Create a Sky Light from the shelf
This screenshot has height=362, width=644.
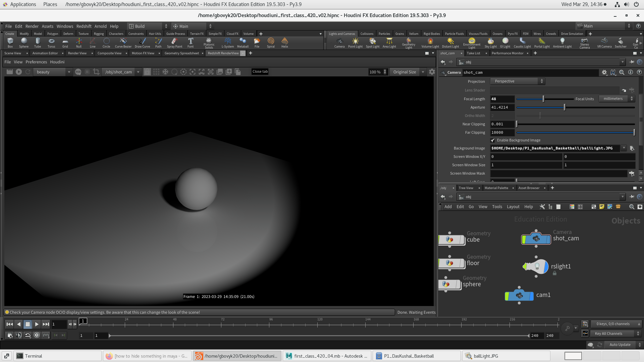[x=491, y=43]
